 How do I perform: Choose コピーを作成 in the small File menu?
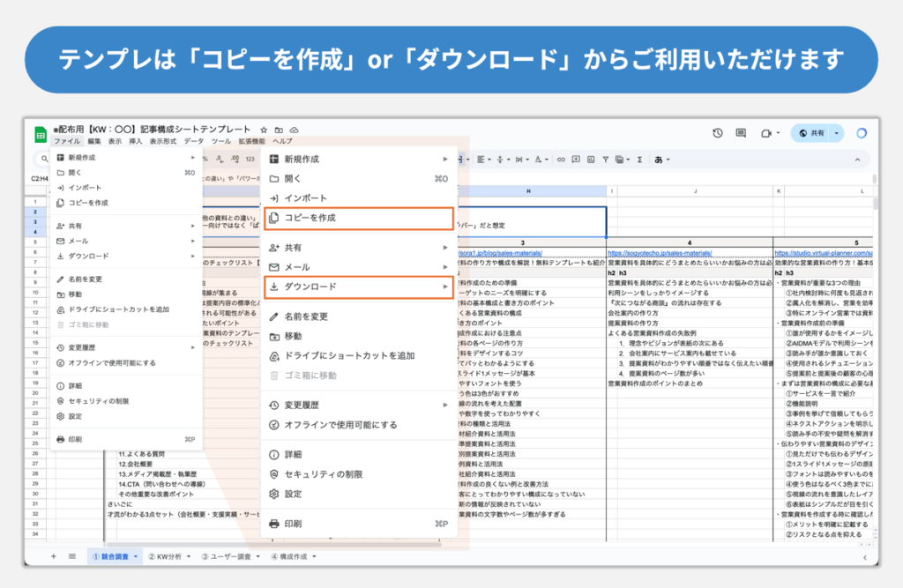126,203
